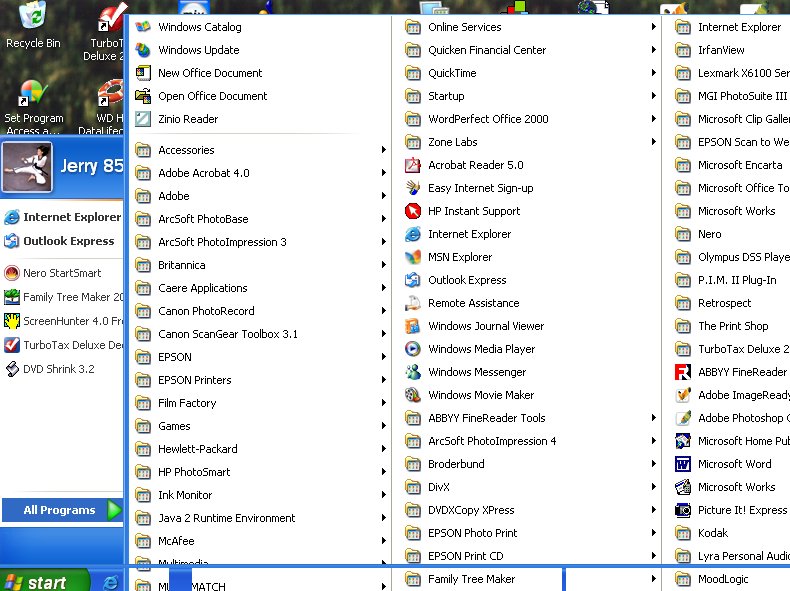Open Remote Assistance
Screen dimensions: 790x591
(x=462, y=303)
